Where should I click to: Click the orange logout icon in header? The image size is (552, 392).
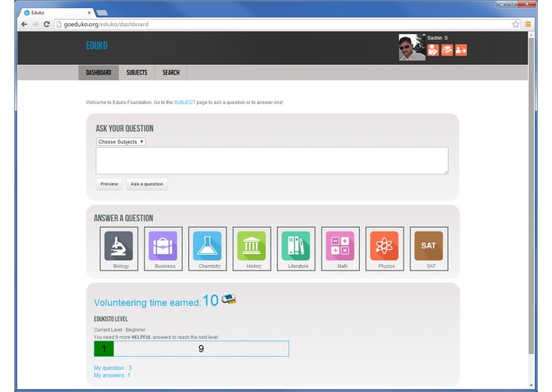[x=461, y=50]
